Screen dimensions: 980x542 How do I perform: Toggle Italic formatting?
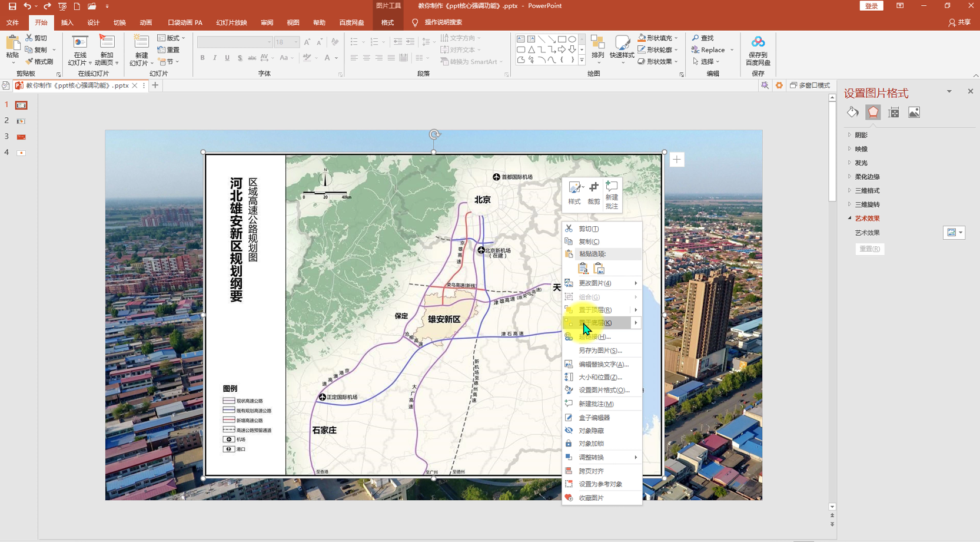coord(215,58)
